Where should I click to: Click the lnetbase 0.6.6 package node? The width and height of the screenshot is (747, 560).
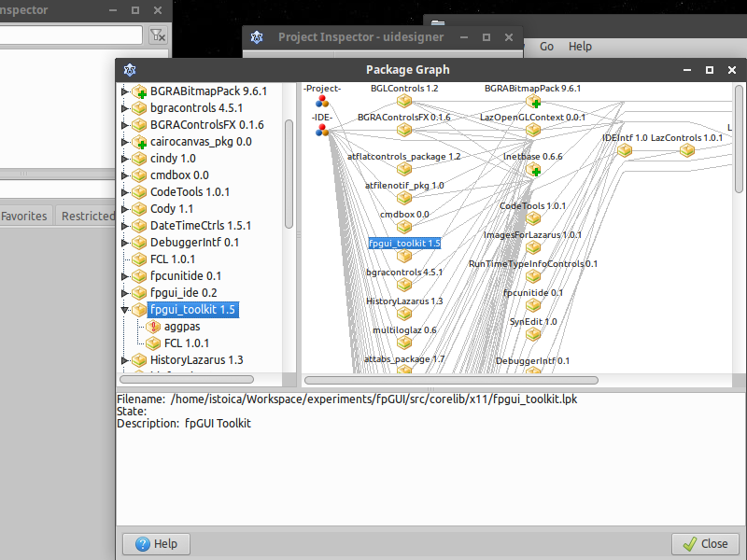coord(534,170)
